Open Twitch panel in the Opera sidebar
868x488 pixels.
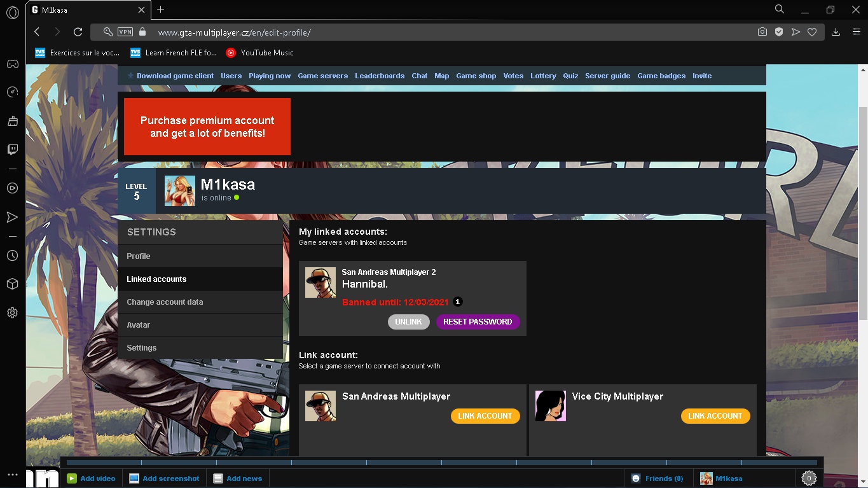click(13, 150)
